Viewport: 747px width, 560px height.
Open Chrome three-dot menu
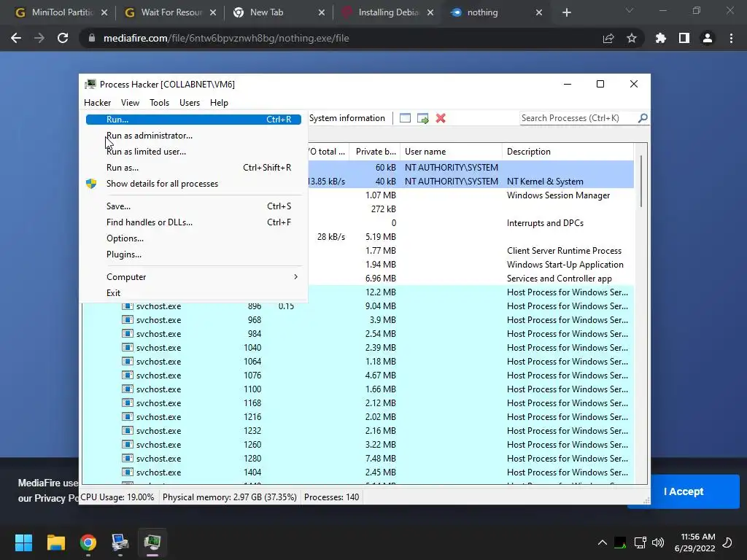[x=731, y=38]
